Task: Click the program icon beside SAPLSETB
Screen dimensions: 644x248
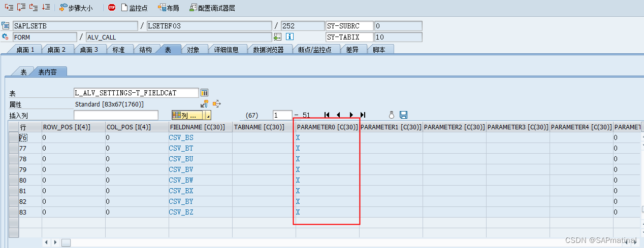Action: click(x=6, y=26)
